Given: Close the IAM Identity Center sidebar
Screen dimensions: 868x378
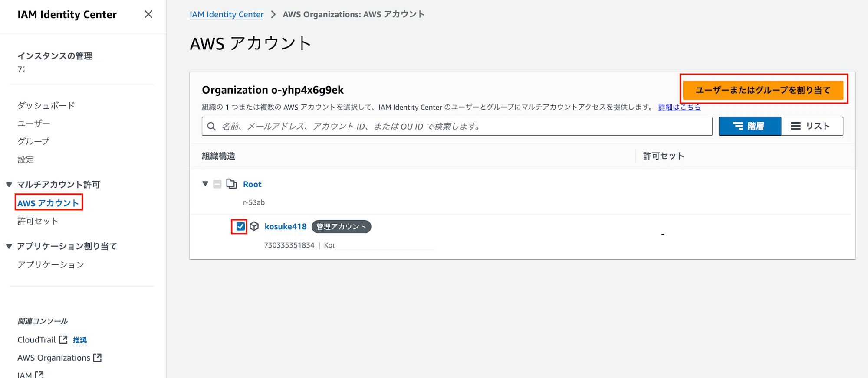Looking at the screenshot, I should coord(148,14).
